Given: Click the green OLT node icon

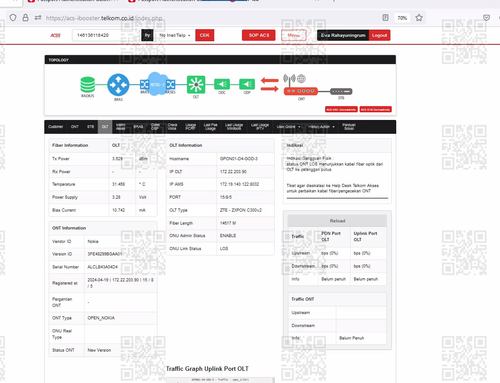Looking at the screenshot, I should (196, 85).
